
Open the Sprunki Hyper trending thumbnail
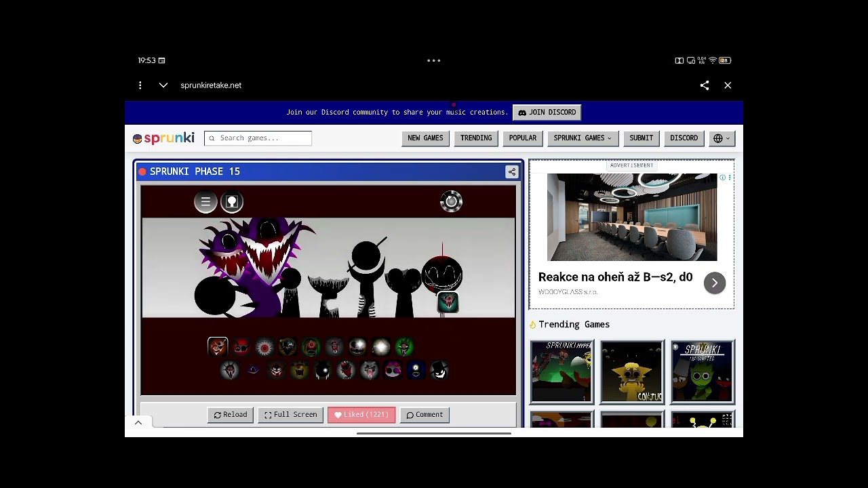click(x=561, y=372)
